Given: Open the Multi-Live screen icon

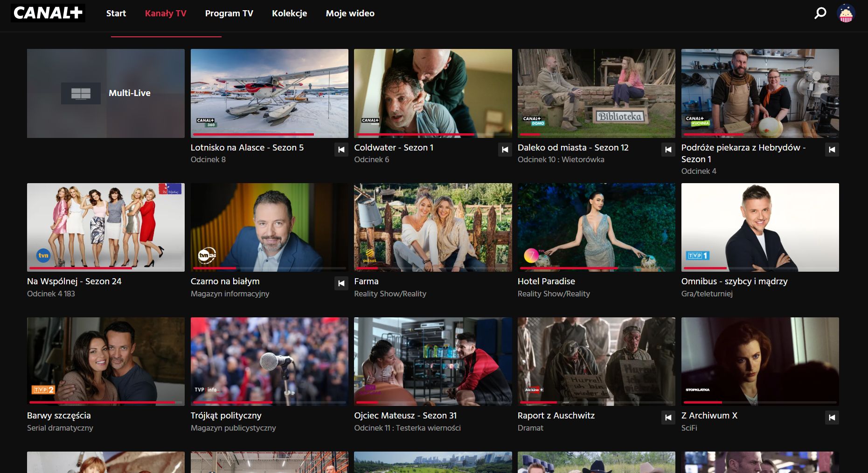Looking at the screenshot, I should point(81,93).
